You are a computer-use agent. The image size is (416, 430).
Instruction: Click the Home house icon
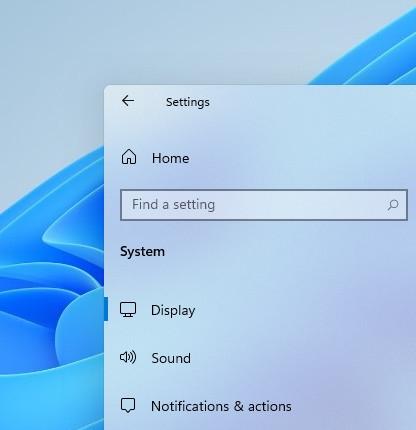[x=129, y=157]
